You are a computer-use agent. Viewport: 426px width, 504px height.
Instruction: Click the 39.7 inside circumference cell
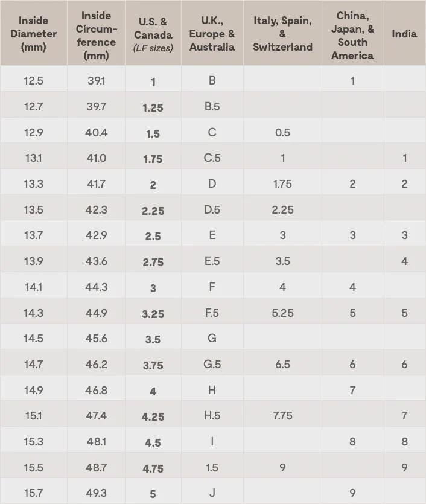click(97, 107)
